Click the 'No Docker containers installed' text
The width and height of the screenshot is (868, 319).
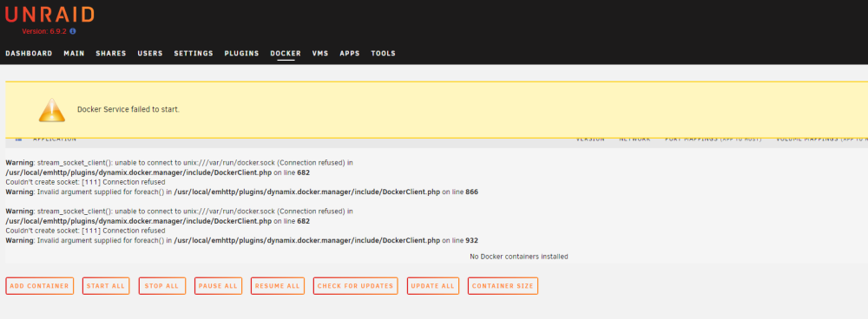tap(519, 257)
